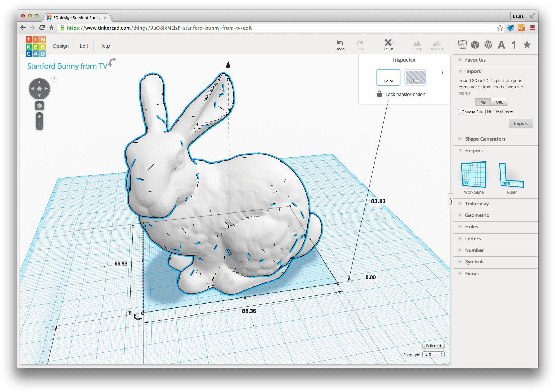Click Edit grid at the bottom
Viewport: 555px width, 392px height.
click(433, 346)
